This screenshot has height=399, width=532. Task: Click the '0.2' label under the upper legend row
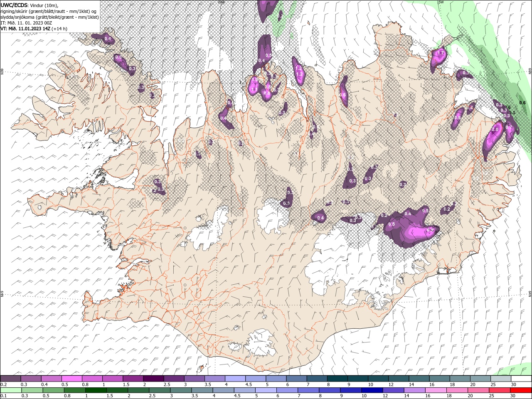4,384
